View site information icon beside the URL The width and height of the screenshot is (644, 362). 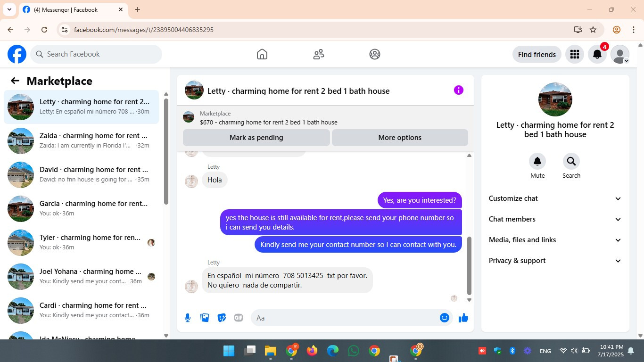point(65,30)
